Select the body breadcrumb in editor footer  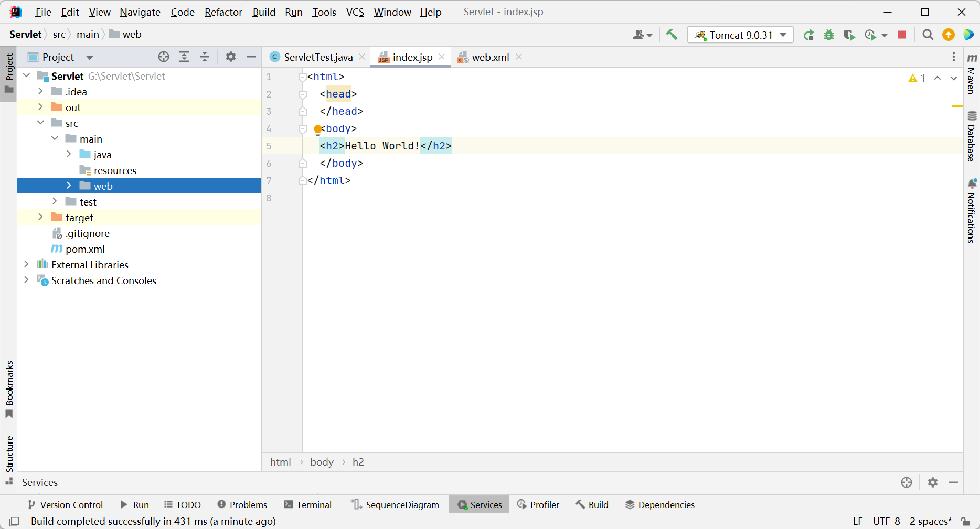click(322, 462)
